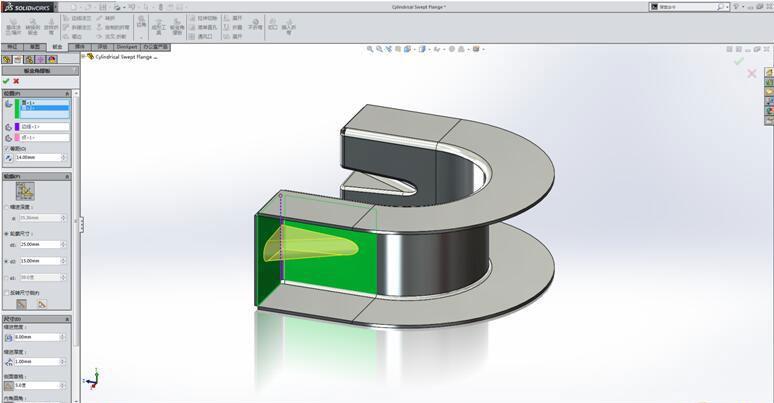Choose the flat gusset type button
This screenshot has height=403, width=774.
tap(42, 304)
